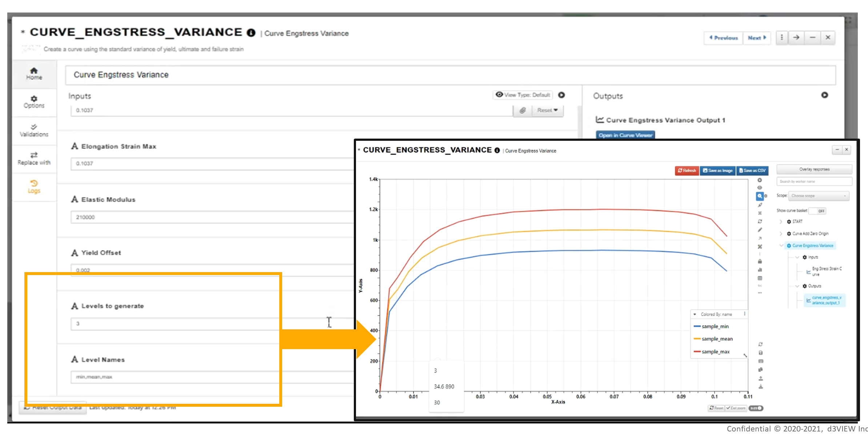868x434 pixels.
Task: Click Save as CSV button
Action: (752, 171)
